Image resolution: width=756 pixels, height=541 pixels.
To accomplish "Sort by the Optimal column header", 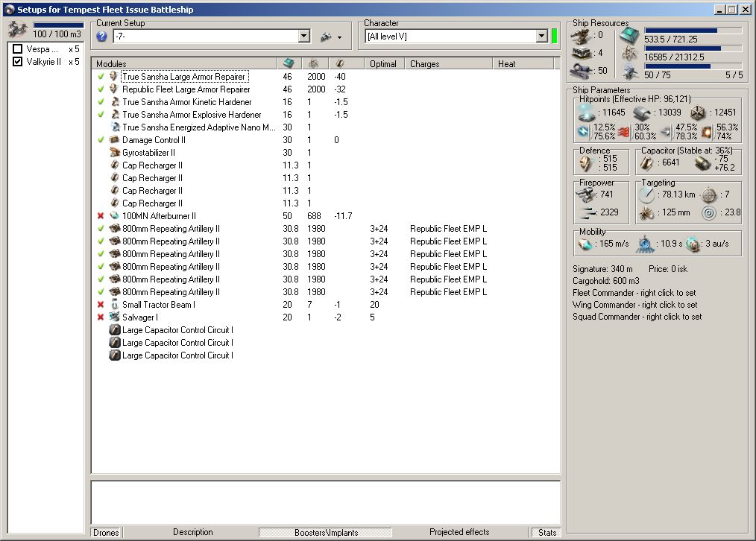I will [x=384, y=63].
